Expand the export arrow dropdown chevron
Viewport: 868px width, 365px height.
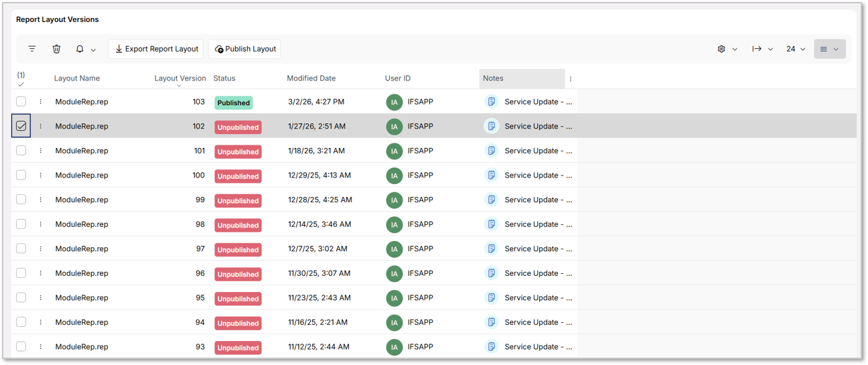point(770,50)
